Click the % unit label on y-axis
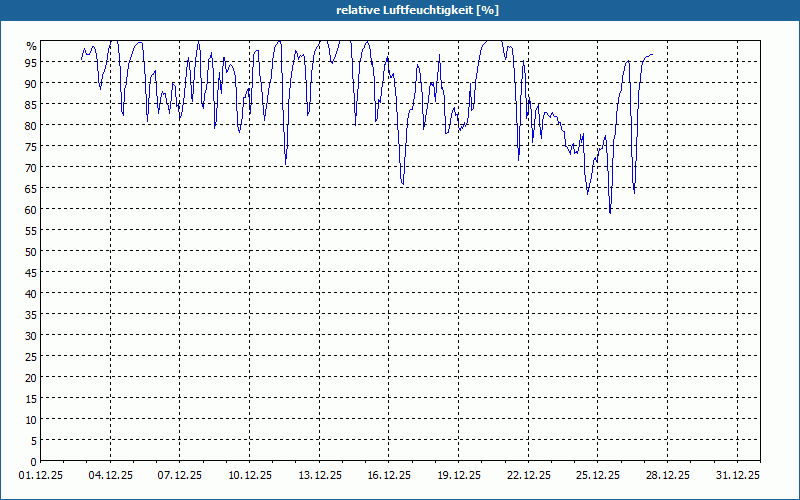This screenshot has height=500, width=800. [32, 46]
